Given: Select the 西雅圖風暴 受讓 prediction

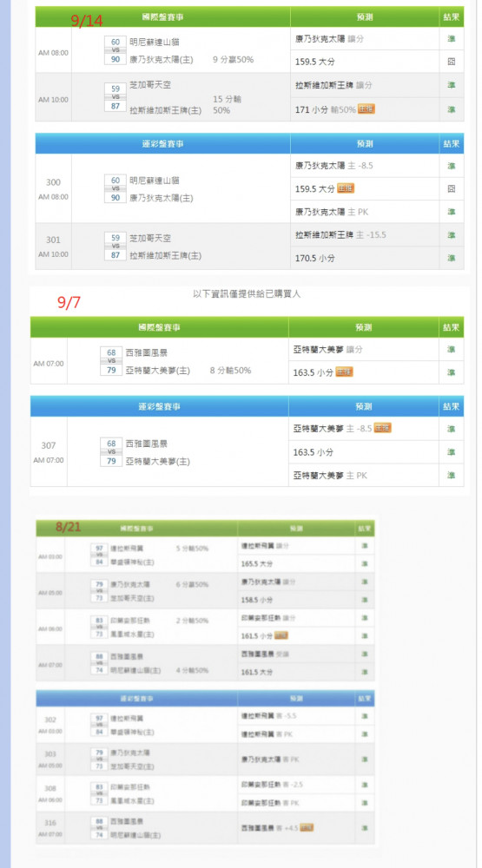Looking at the screenshot, I should (x=265, y=654).
